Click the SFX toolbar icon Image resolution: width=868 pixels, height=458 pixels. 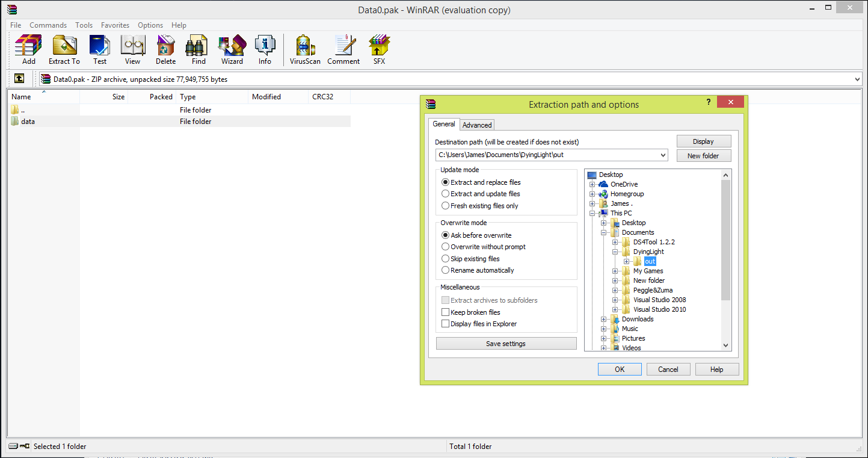coord(379,49)
